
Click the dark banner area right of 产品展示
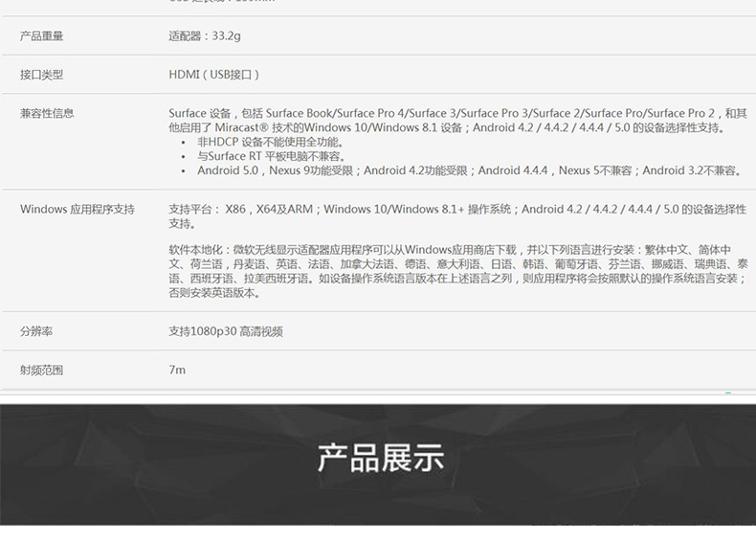[612, 460]
